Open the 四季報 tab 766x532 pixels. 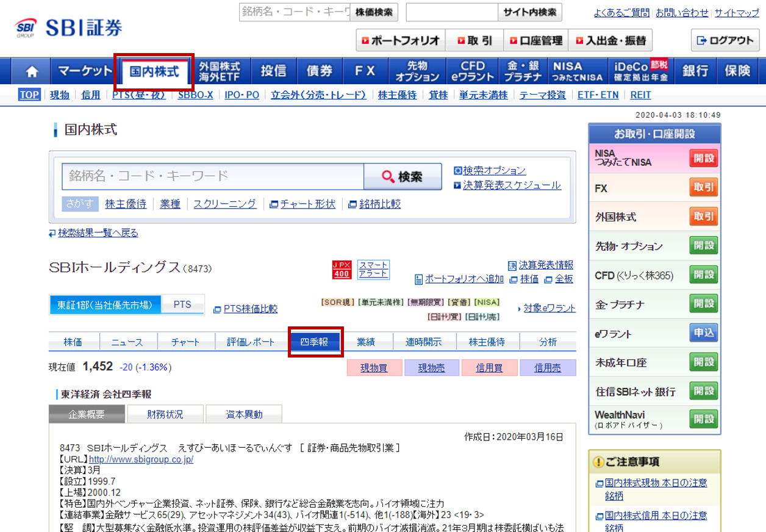pyautogui.click(x=315, y=342)
